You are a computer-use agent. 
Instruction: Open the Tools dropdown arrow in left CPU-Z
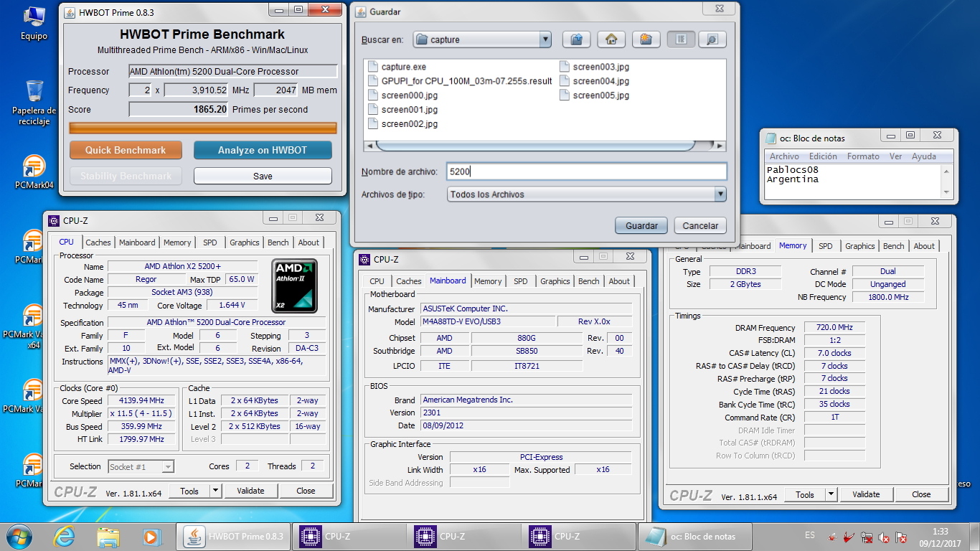point(215,491)
